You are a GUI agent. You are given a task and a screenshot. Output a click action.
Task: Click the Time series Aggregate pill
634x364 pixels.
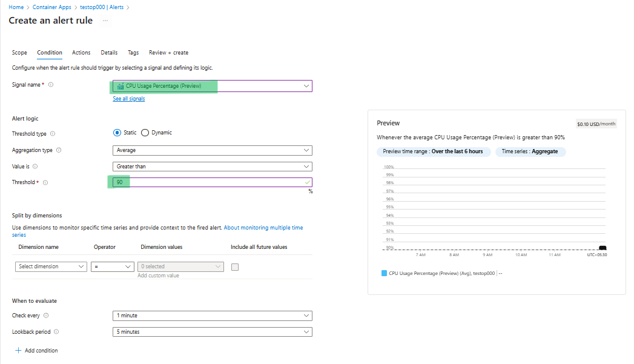530,151
